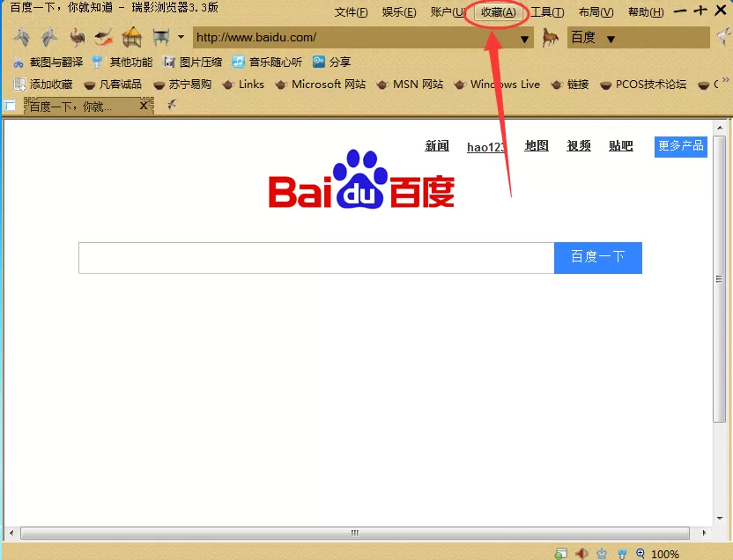Click the 新闻 link on Baidu
The image size is (733, 560).
[437, 146]
